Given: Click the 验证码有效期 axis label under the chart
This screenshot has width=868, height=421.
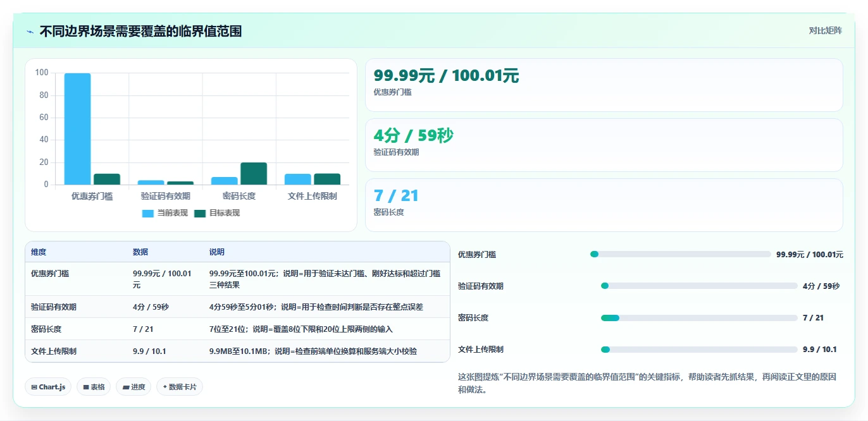Looking at the screenshot, I should click(x=166, y=196).
